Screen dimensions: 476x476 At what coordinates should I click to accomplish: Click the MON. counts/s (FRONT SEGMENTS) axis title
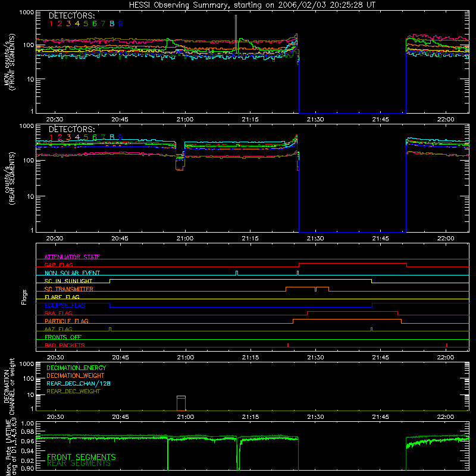click(x=9, y=62)
